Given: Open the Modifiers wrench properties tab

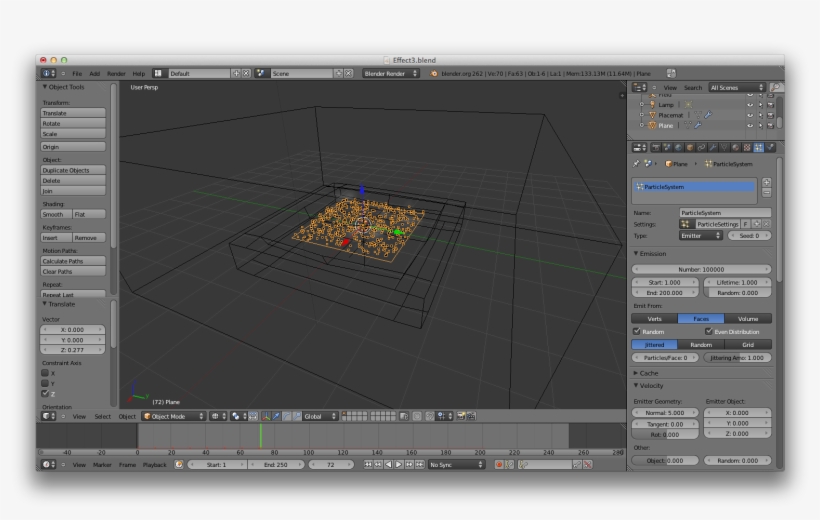Looking at the screenshot, I should click(713, 148).
